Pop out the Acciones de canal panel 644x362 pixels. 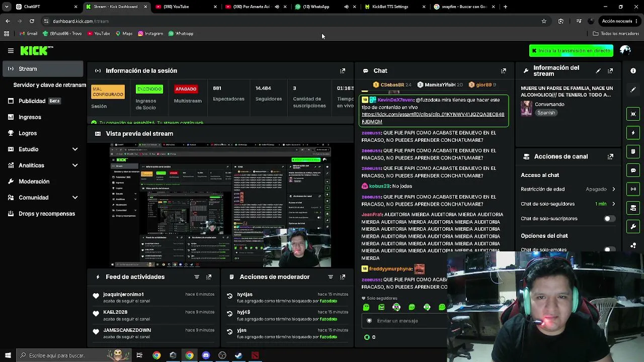pyautogui.click(x=610, y=156)
